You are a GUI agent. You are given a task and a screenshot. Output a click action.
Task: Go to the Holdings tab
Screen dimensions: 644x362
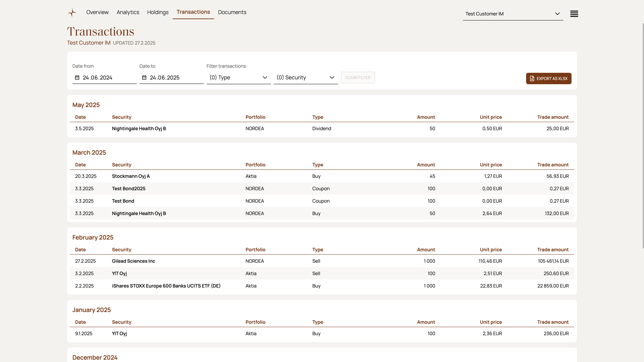(x=158, y=12)
